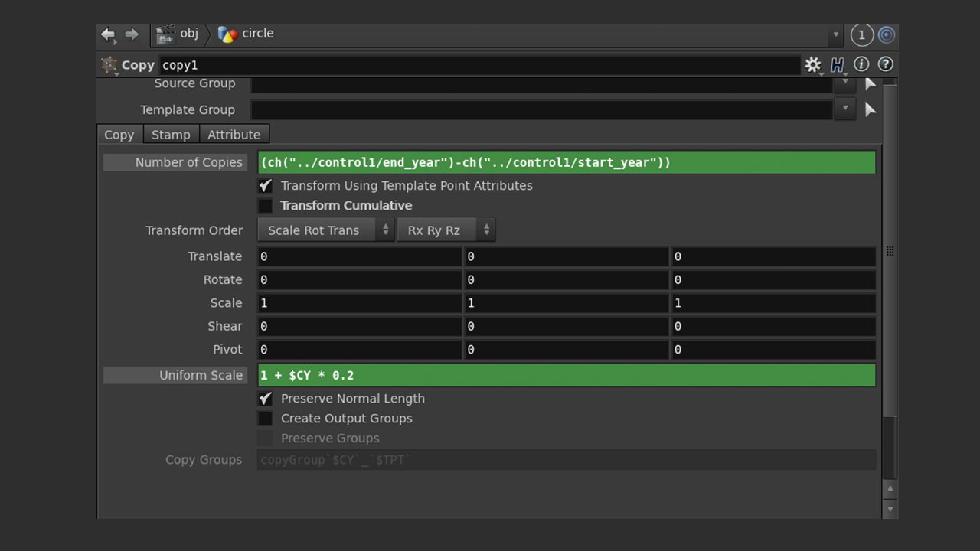The height and width of the screenshot is (551, 980).
Task: Click the scrollbar down arrow
Action: [889, 508]
